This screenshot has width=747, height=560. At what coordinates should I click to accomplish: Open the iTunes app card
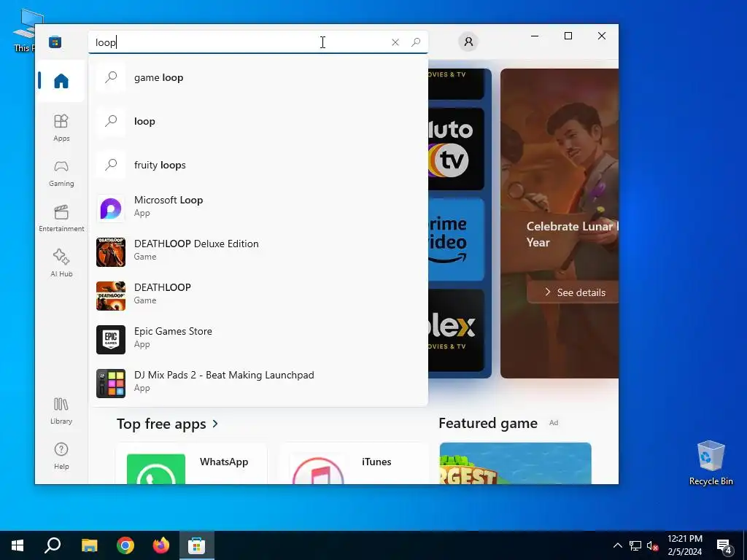(x=354, y=463)
